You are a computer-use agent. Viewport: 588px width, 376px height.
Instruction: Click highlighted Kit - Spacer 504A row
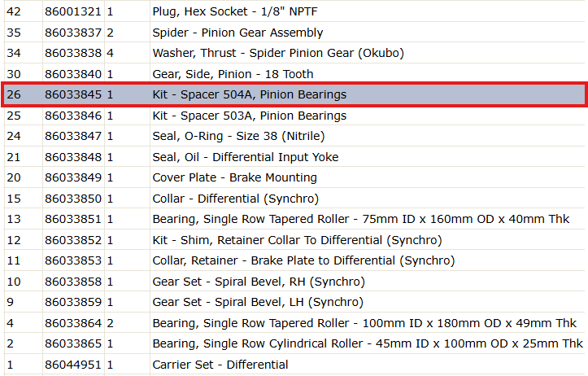point(294,94)
